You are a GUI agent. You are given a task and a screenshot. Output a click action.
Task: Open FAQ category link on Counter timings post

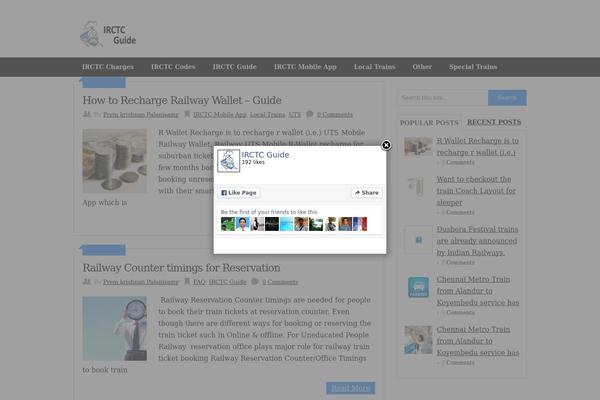pyautogui.click(x=199, y=282)
